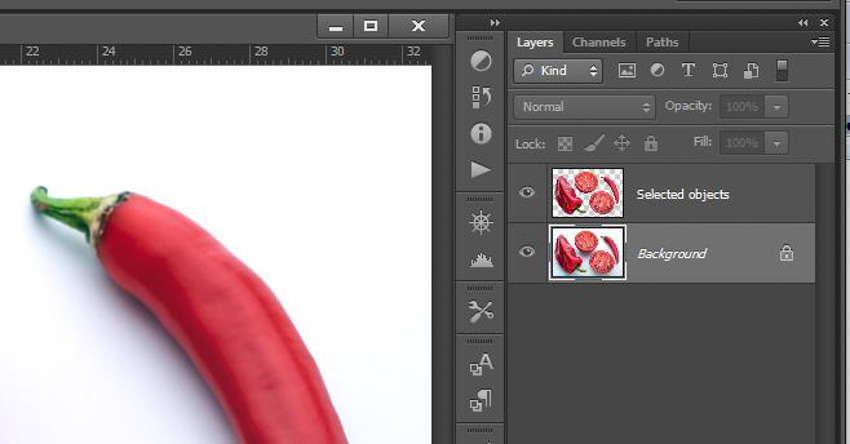Hide the Background layer
Image resolution: width=850 pixels, height=444 pixels.
[x=526, y=252]
